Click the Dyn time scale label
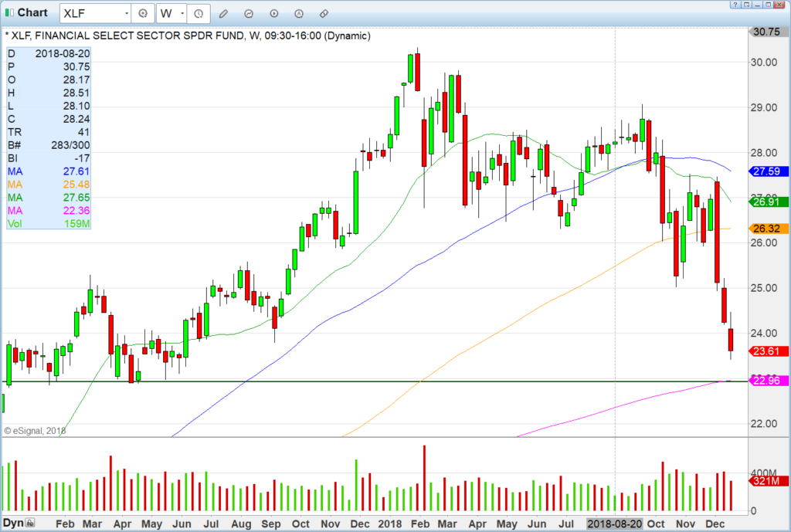 [14, 523]
